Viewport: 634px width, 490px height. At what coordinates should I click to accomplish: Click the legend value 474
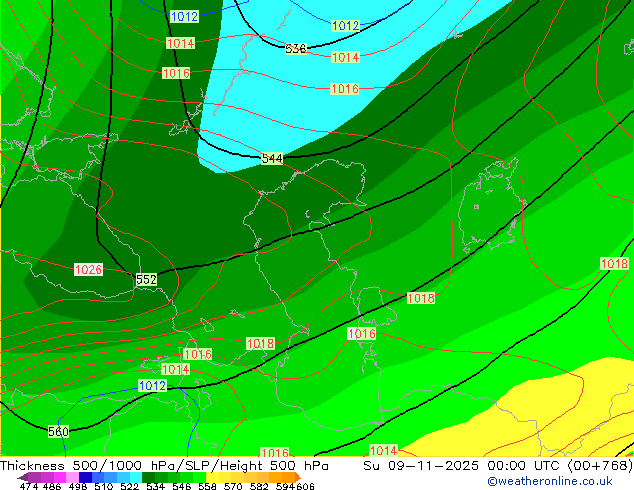coord(29,486)
